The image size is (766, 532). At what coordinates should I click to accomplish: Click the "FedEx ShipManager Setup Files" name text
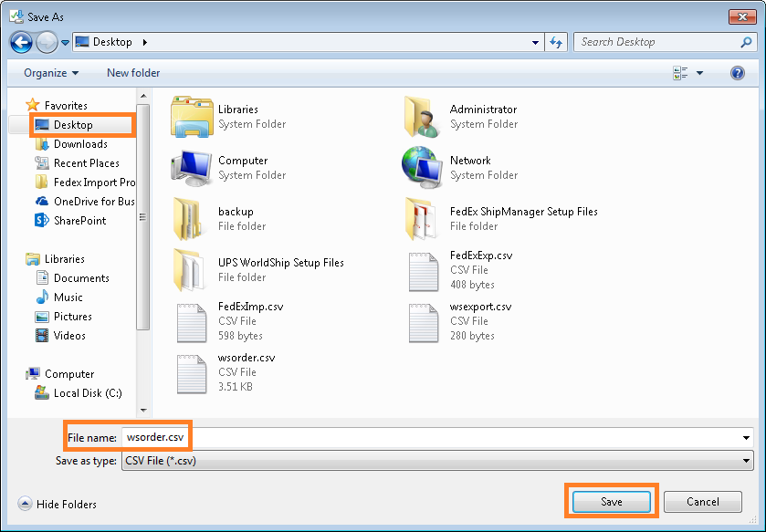(524, 212)
